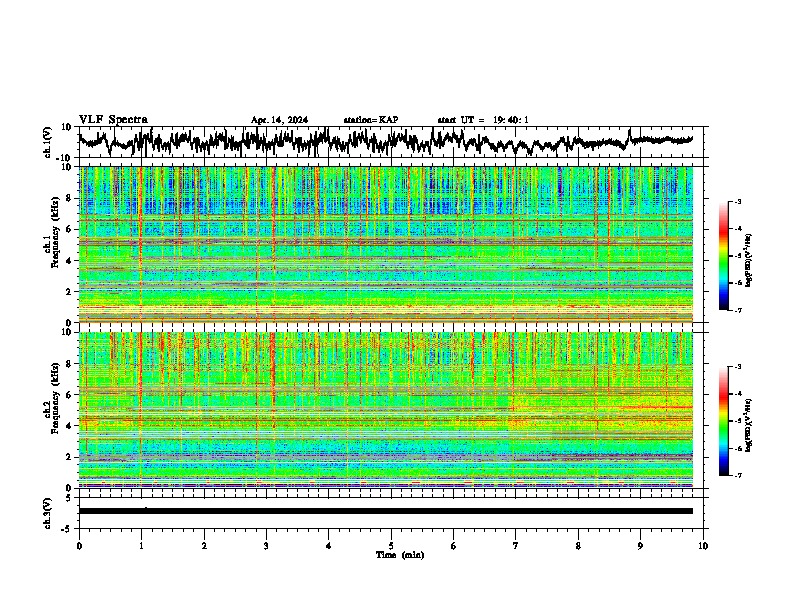Click the "Time (min)" axis label

400,555
